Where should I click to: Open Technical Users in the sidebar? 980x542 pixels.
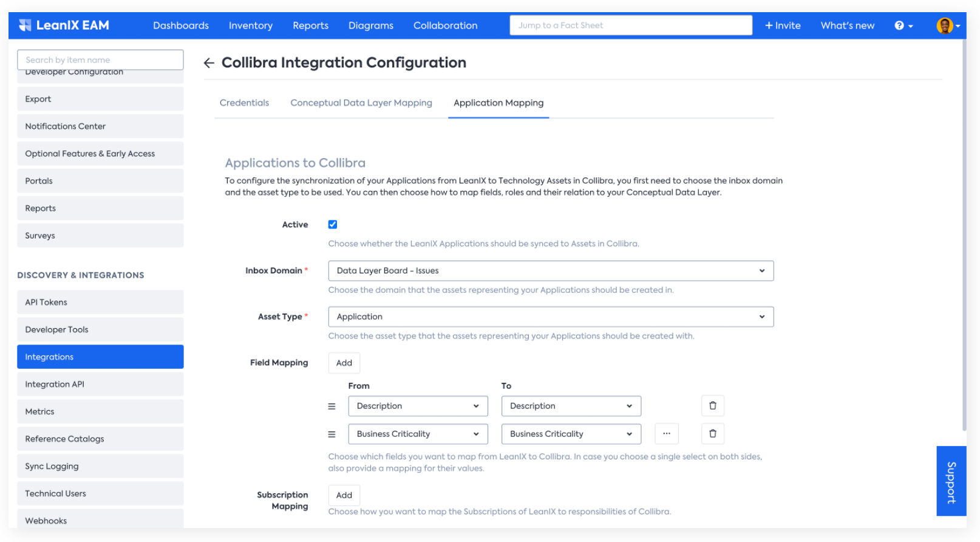coord(100,494)
